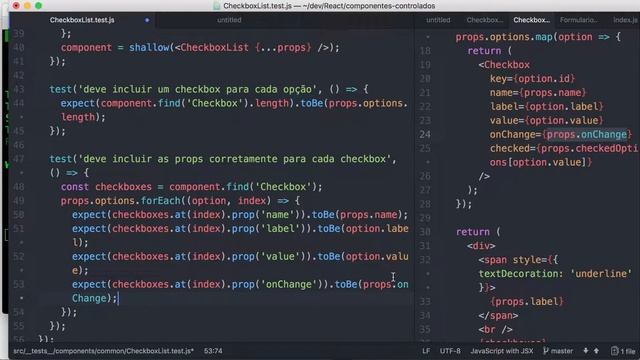
Task: Click the prop('label') expect line
Action: 240,229
